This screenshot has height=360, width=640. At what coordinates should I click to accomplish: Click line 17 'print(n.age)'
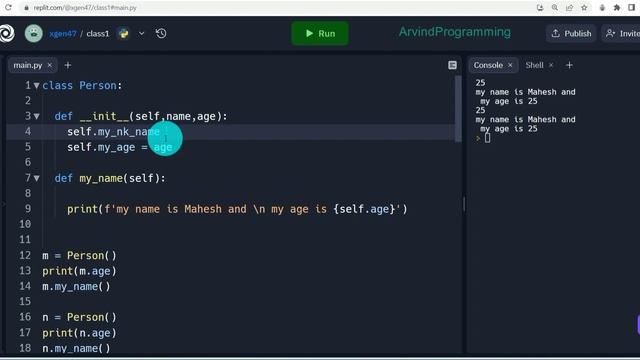coord(79,333)
